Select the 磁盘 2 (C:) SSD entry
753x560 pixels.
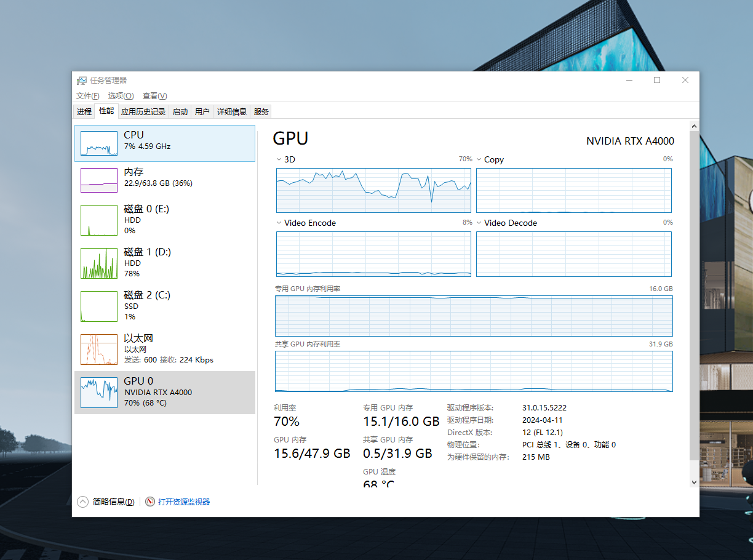coord(165,306)
